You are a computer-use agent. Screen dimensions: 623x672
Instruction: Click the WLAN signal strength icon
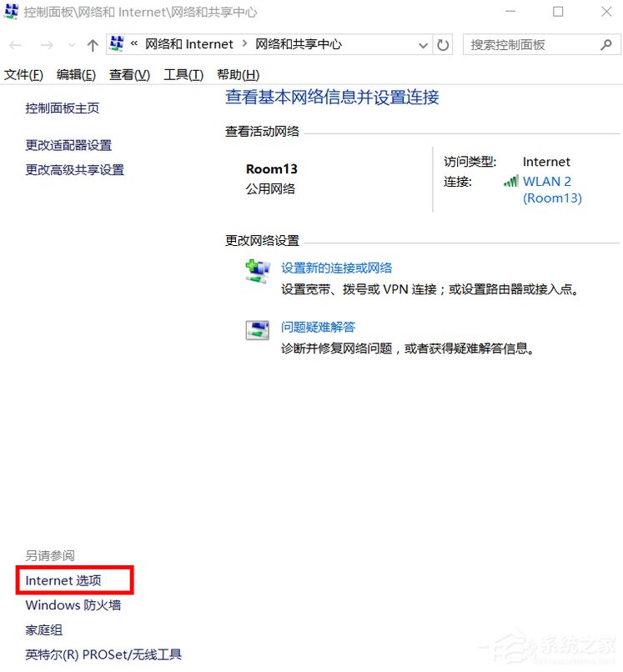(510, 181)
